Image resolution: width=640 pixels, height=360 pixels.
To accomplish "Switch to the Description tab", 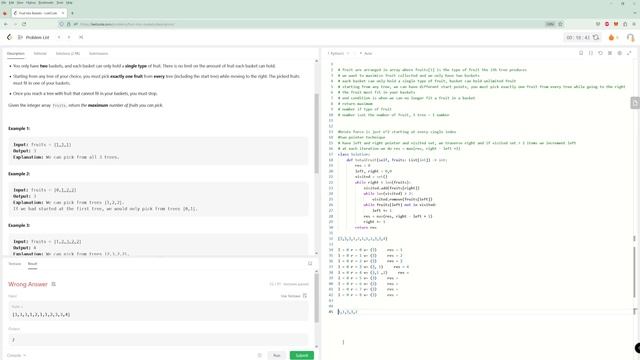I will pos(16,53).
